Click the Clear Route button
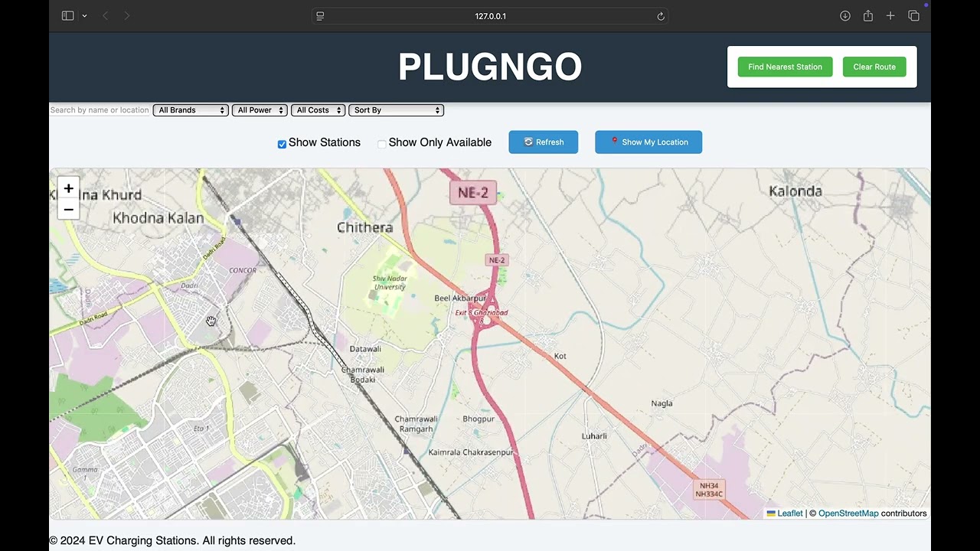This screenshot has width=980, height=551. click(874, 67)
